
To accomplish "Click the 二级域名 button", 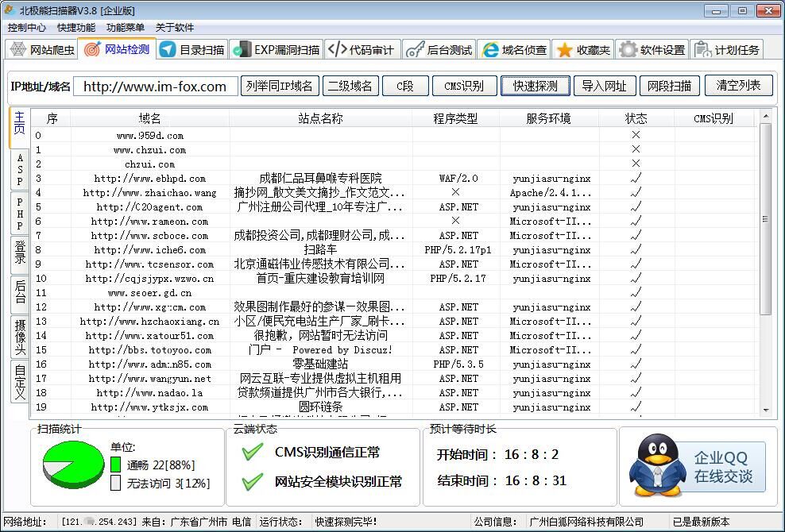I will click(350, 86).
